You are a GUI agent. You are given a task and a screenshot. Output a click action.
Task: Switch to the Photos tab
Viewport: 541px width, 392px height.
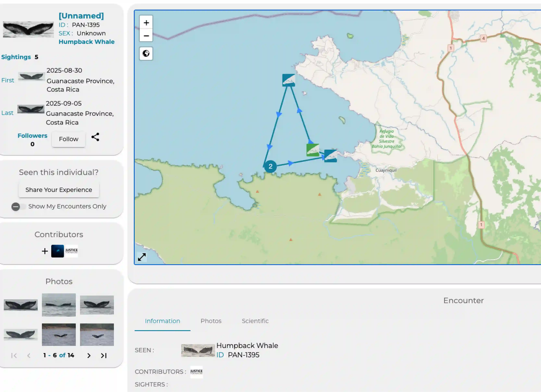211,321
